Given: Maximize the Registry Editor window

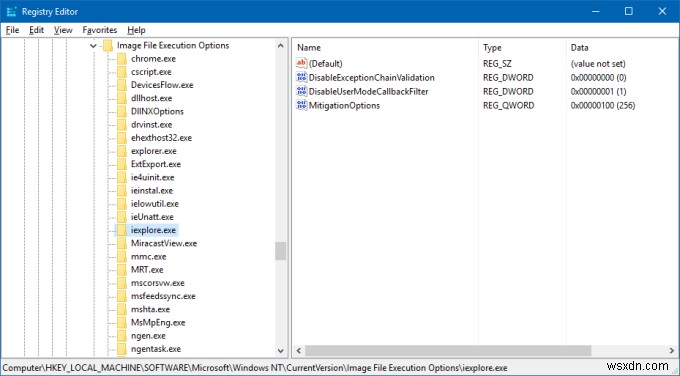Looking at the screenshot, I should tap(628, 12).
